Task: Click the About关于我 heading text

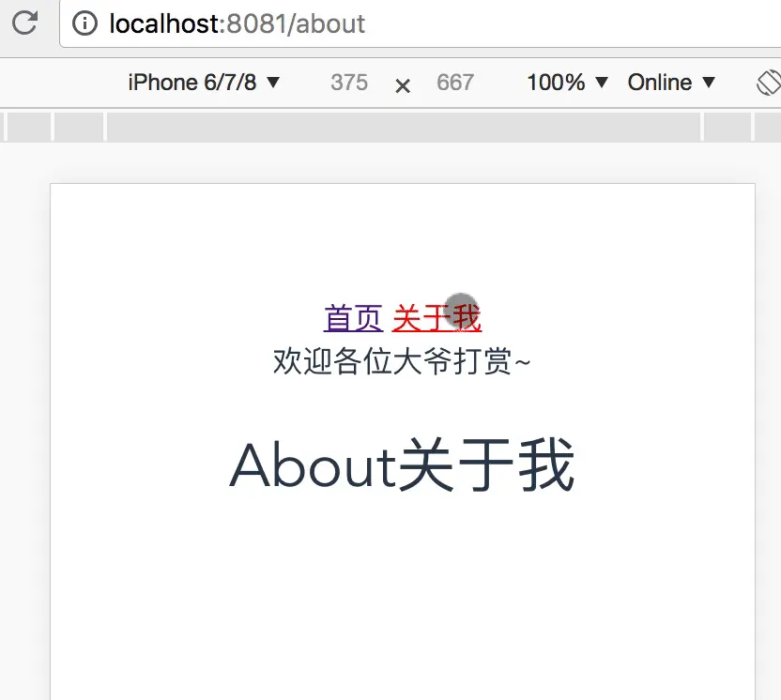Action: coord(402,464)
